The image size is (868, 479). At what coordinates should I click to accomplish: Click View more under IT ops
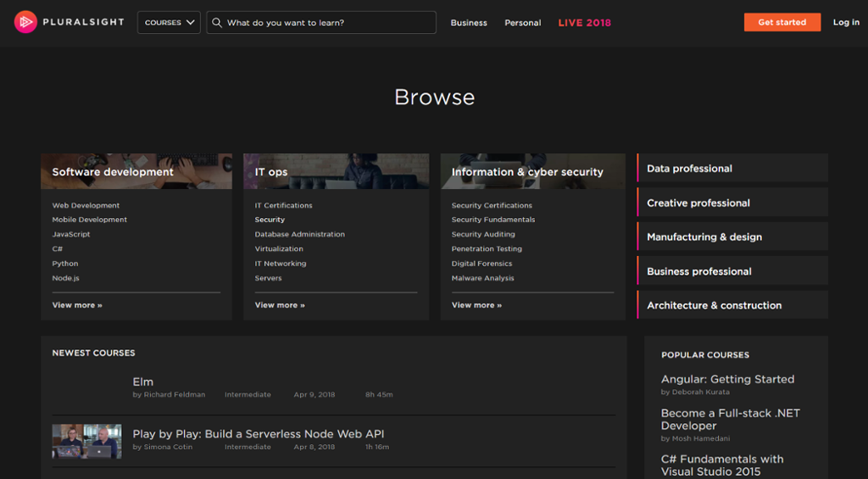280,305
